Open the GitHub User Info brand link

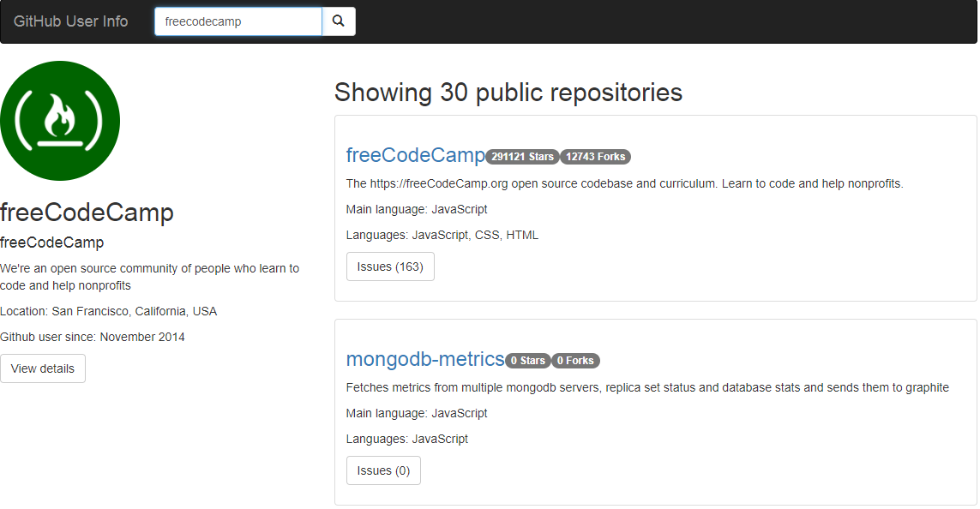point(70,21)
